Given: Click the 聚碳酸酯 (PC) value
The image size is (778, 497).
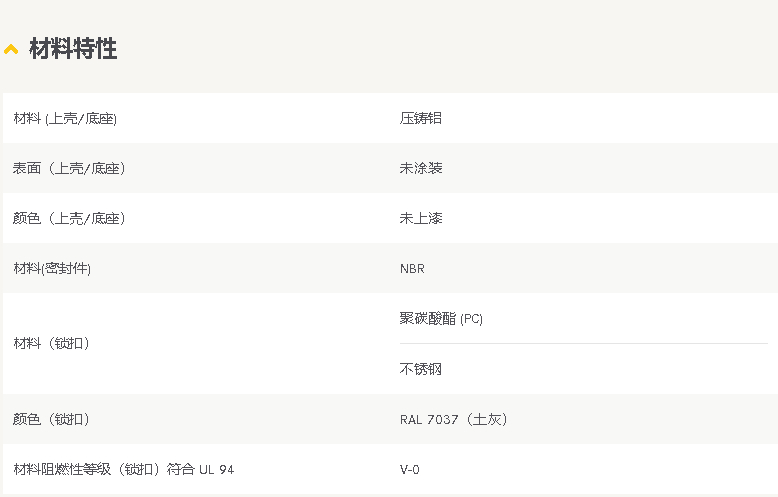Looking at the screenshot, I should (441, 318).
